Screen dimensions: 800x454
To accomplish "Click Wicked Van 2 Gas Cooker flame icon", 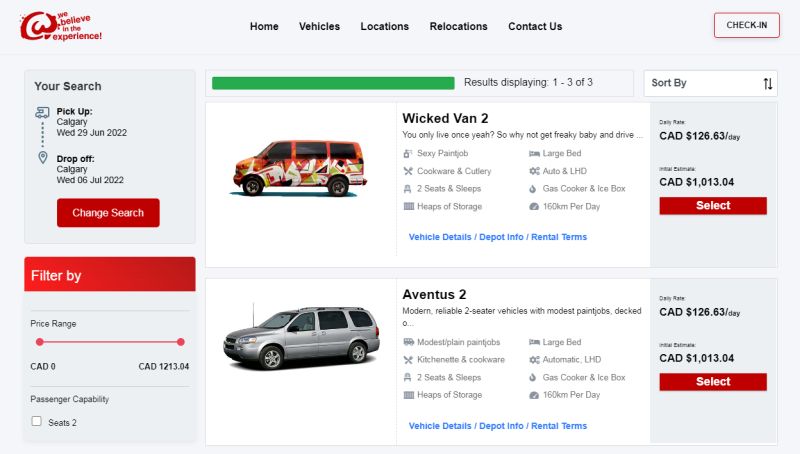I will pyautogui.click(x=533, y=189).
